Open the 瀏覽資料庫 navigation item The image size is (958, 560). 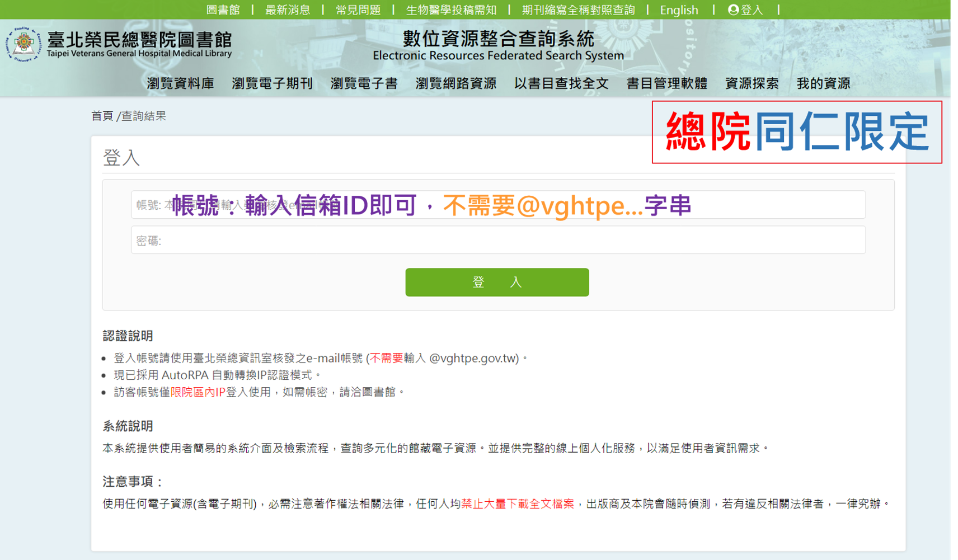[x=180, y=83]
